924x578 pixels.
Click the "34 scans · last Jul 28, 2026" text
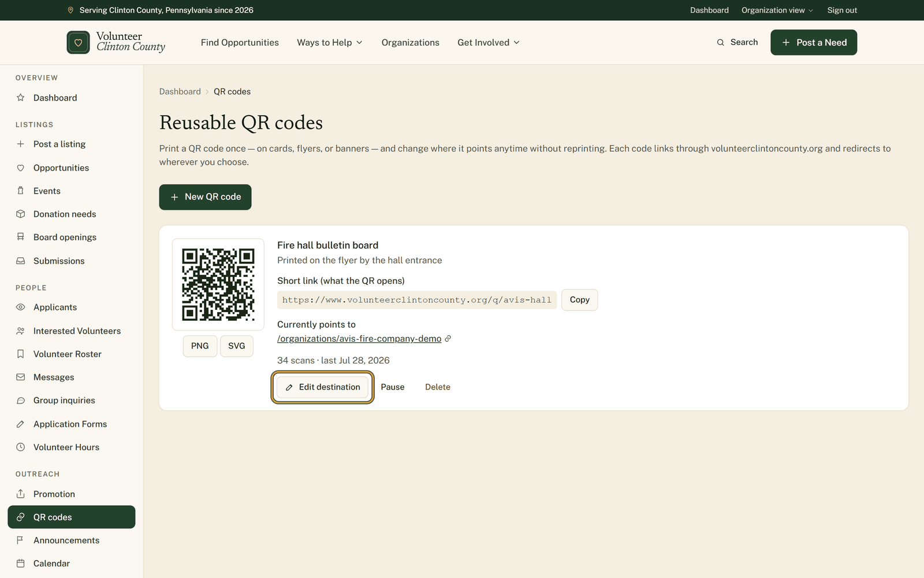pyautogui.click(x=333, y=360)
